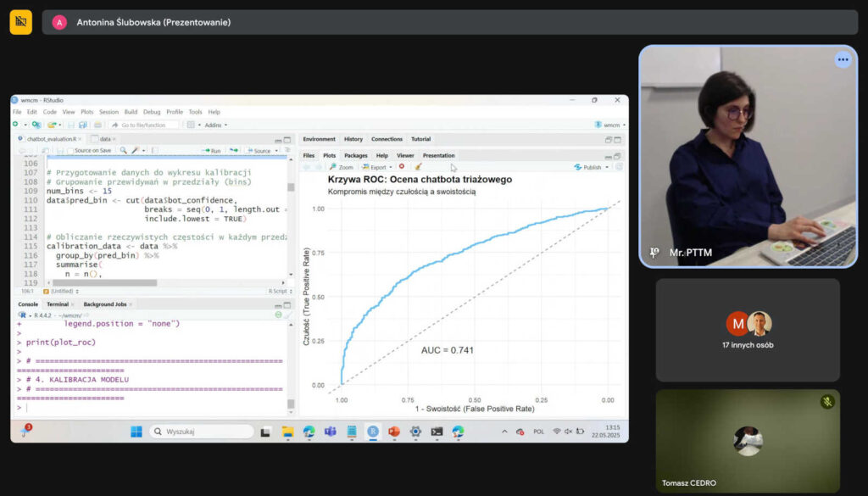This screenshot has height=496, width=868.
Task: Click the Settings gear in the taskbar
Action: [x=415, y=432]
